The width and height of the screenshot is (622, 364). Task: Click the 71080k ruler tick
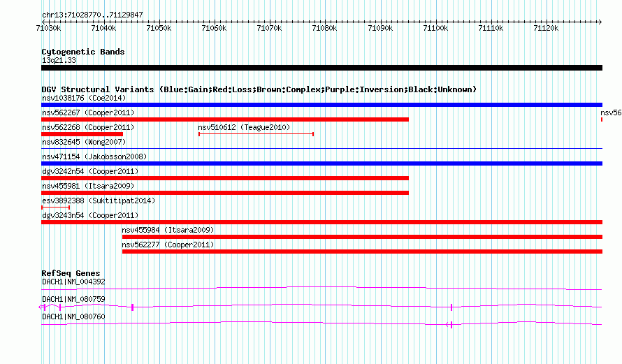(325, 28)
